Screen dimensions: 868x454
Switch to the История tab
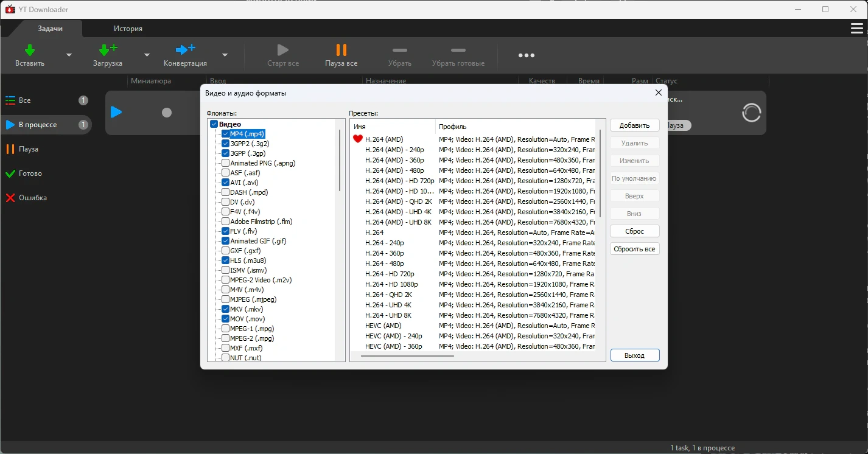[128, 29]
